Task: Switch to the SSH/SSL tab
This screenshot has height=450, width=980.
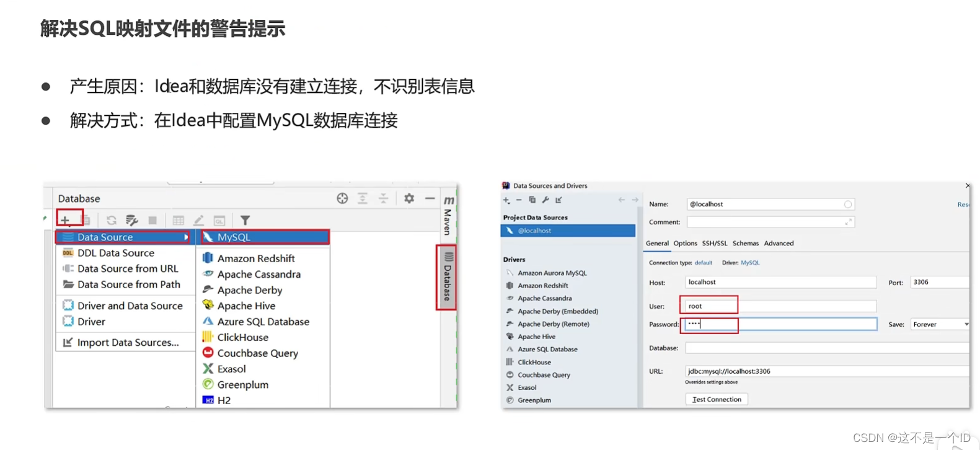Action: point(715,244)
